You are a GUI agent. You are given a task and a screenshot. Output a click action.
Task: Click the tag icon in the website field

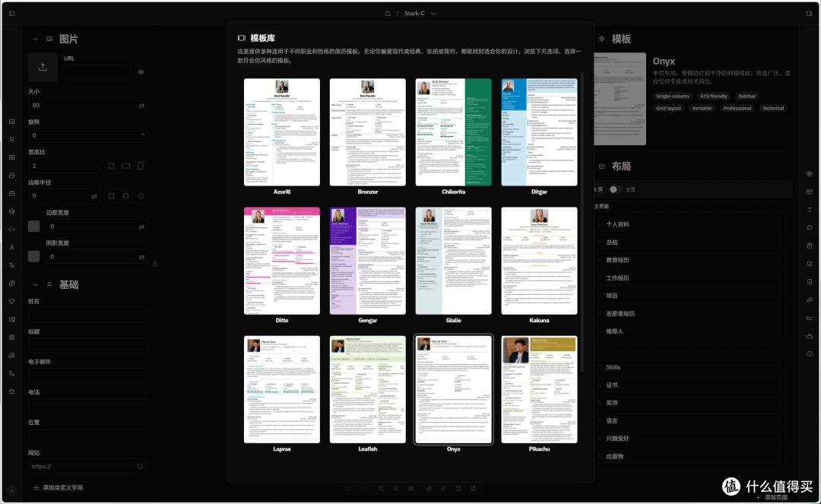click(140, 466)
